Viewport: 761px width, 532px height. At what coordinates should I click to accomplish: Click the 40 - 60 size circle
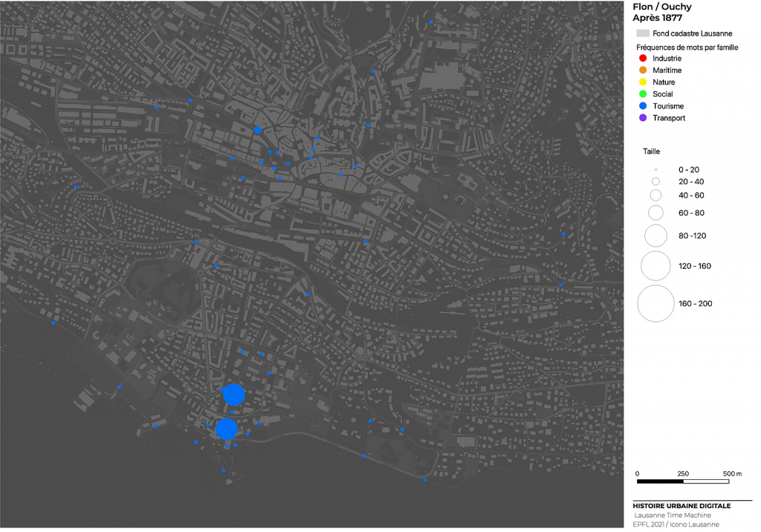[x=655, y=195]
